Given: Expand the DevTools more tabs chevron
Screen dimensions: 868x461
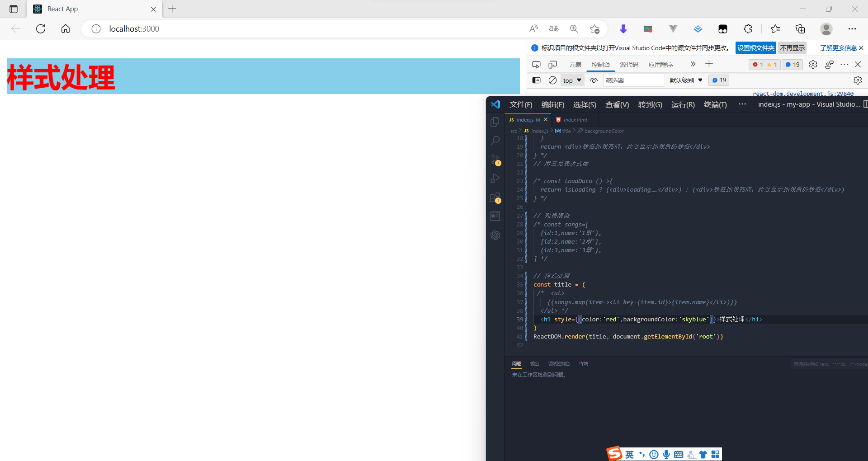Looking at the screenshot, I should click(693, 64).
